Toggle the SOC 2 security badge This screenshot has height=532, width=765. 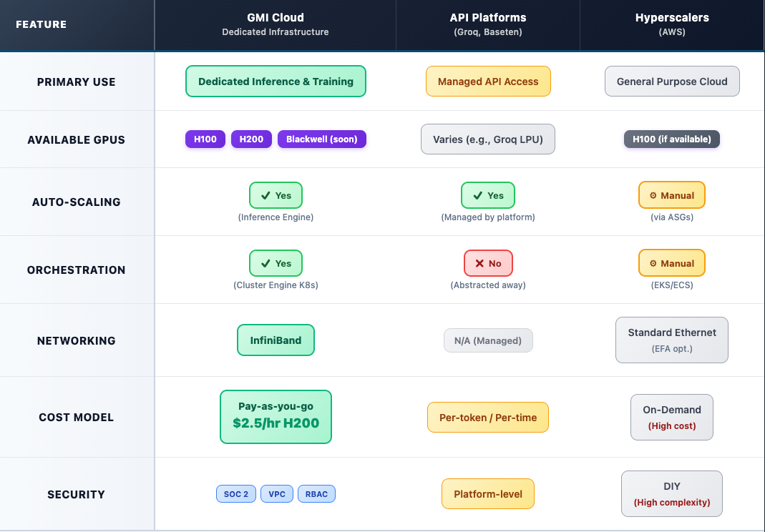[x=235, y=493]
